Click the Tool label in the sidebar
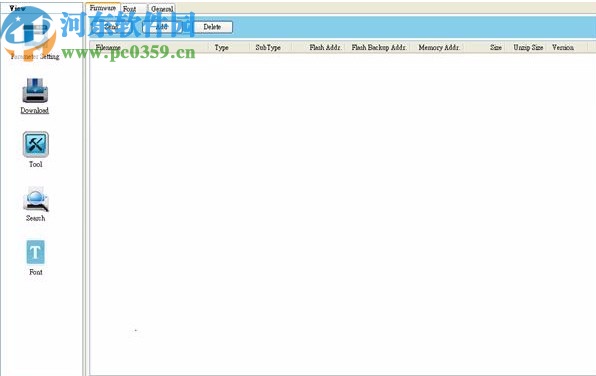 point(35,164)
